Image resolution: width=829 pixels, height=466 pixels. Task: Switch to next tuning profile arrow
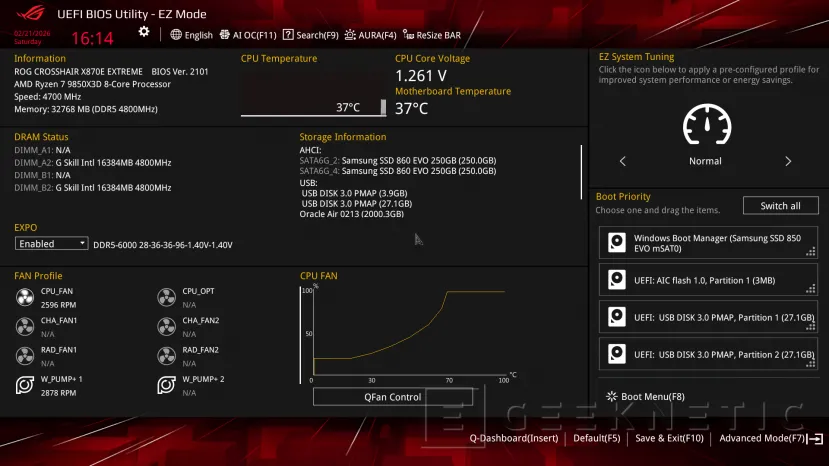click(x=788, y=161)
